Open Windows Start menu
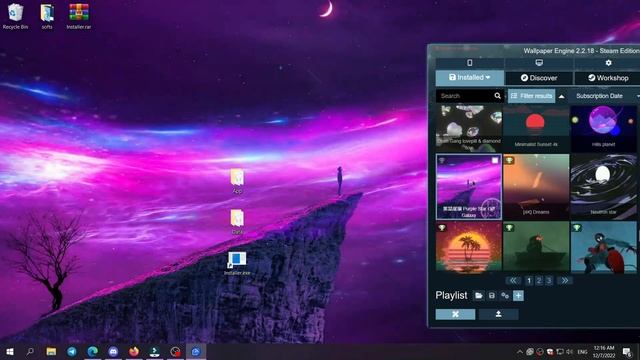Image resolution: width=640 pixels, height=360 pixels. (10, 351)
